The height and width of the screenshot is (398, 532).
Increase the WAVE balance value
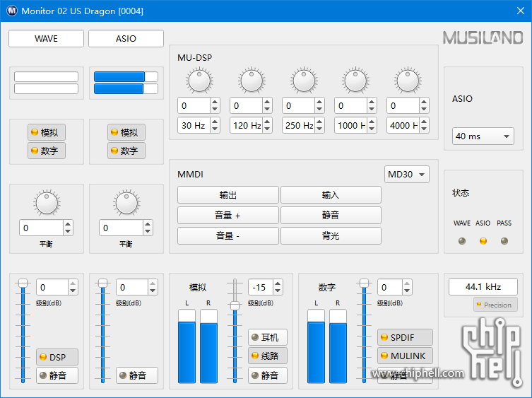pos(68,225)
